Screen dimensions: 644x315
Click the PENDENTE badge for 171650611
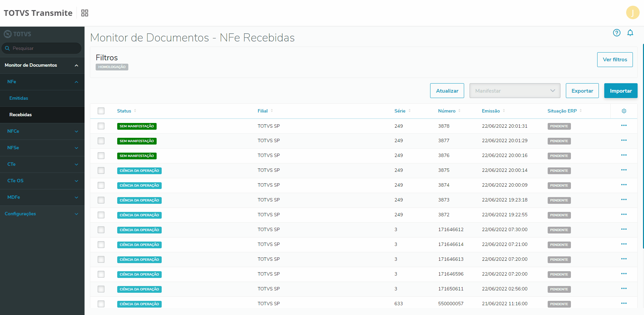pyautogui.click(x=559, y=289)
